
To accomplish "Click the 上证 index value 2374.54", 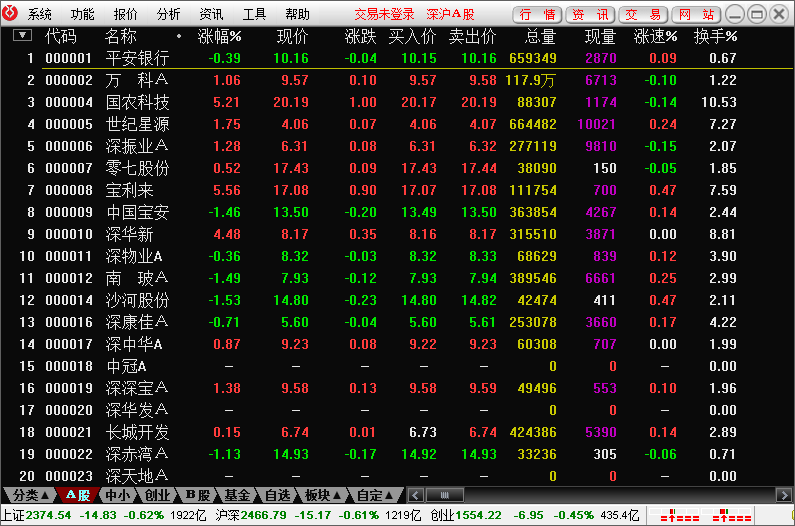I will pos(48,515).
